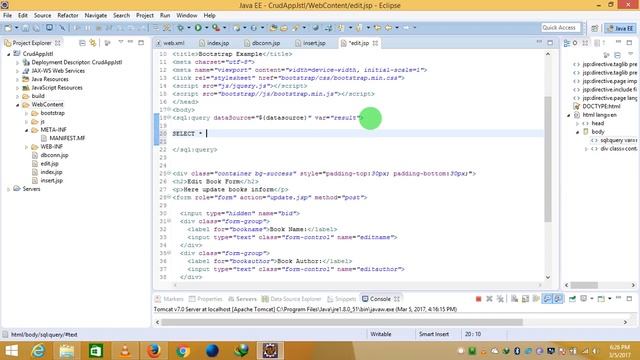Expand the bootstrap folder
The image size is (640, 360).
[27, 113]
